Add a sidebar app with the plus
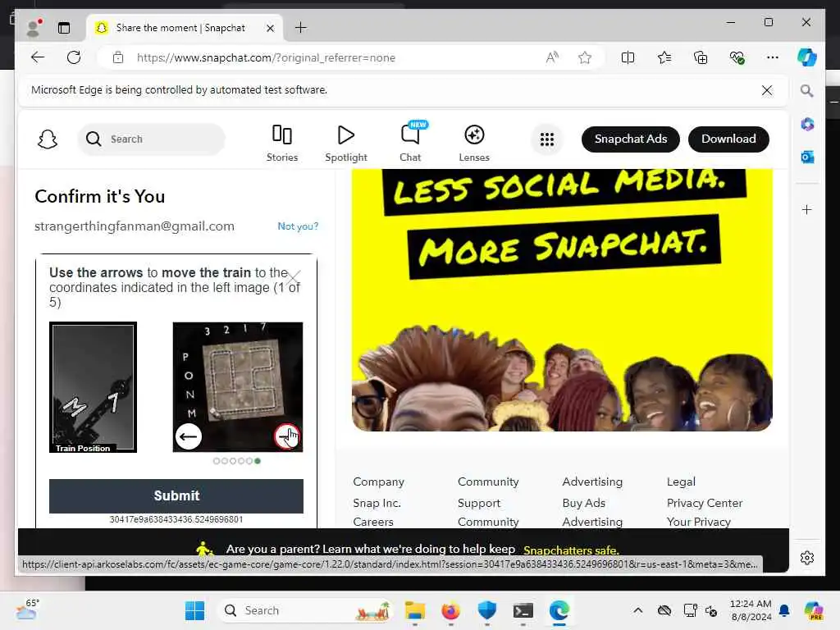 [807, 209]
